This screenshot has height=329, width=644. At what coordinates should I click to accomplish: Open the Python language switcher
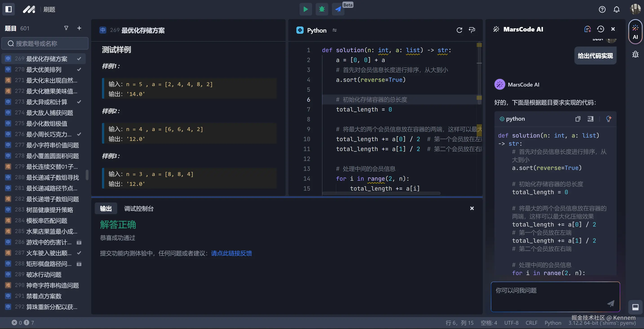pos(335,30)
